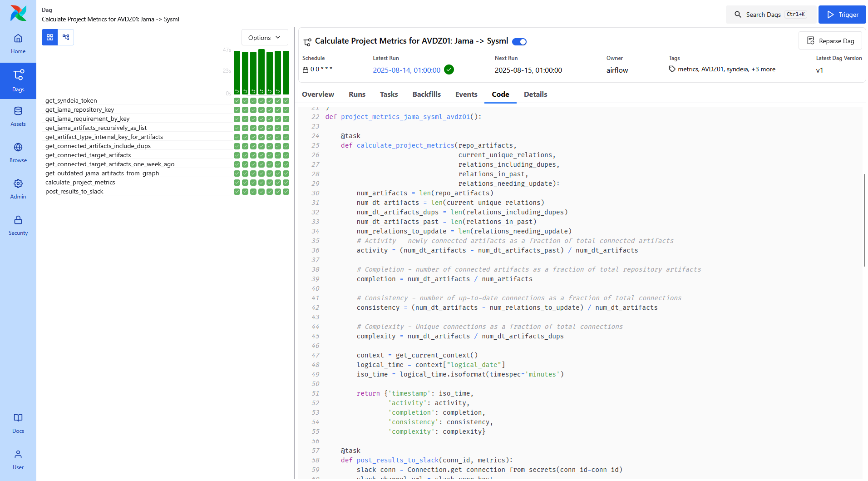Click the 'airflow' owner value
Screen dimensions: 868x481
click(x=617, y=70)
